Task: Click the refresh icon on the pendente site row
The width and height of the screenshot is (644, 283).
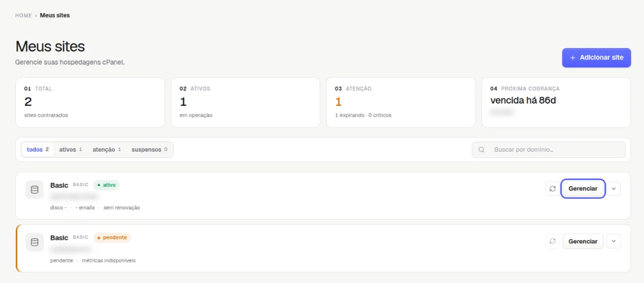Action: pyautogui.click(x=552, y=241)
